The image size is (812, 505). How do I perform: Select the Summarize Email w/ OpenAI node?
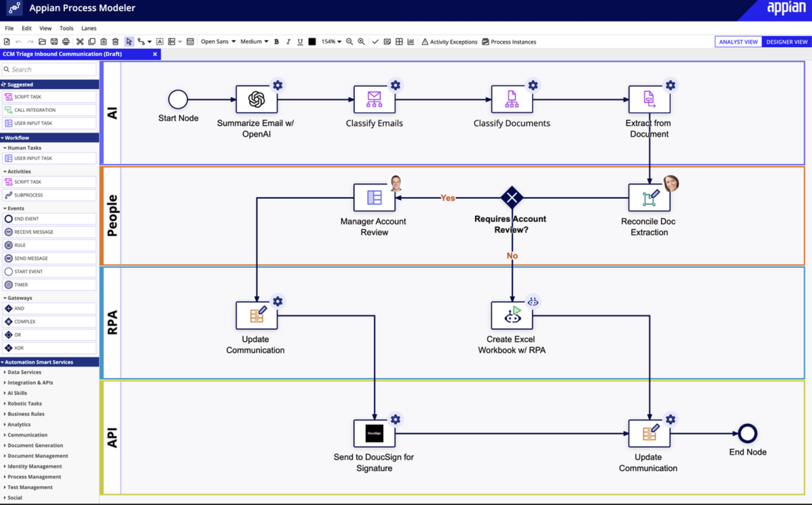click(256, 98)
